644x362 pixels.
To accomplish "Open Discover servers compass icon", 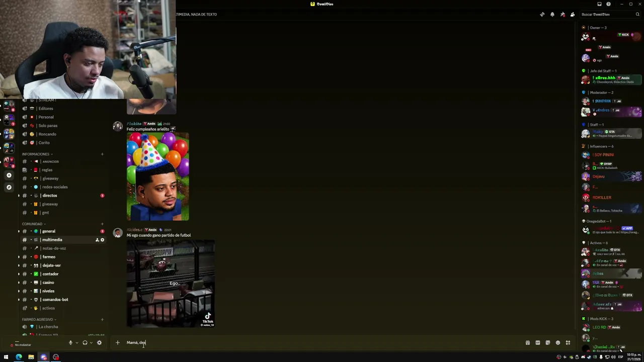I will (x=9, y=187).
